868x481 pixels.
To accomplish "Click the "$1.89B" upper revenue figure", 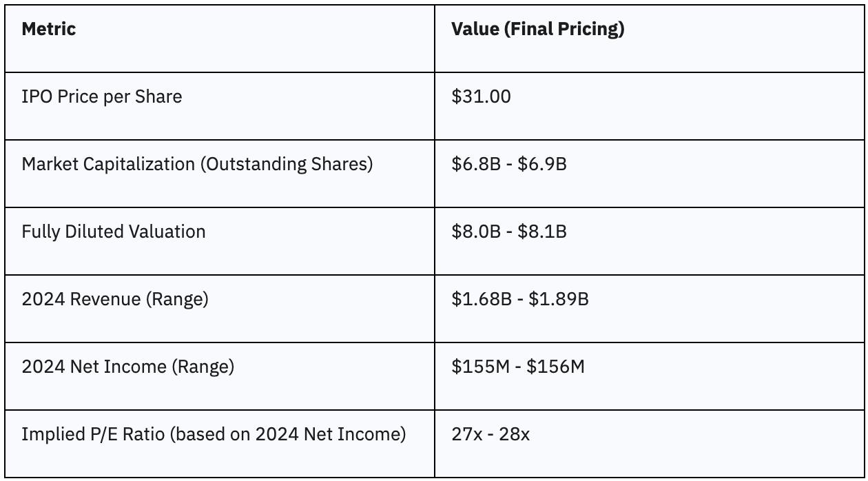I will (x=558, y=299).
